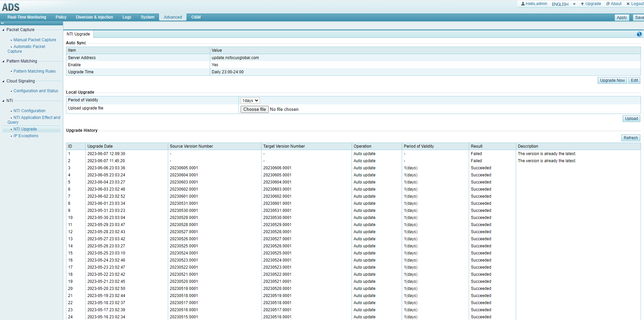Refresh the Upgrade History table
Screen dimensions: 644x320
click(x=630, y=138)
